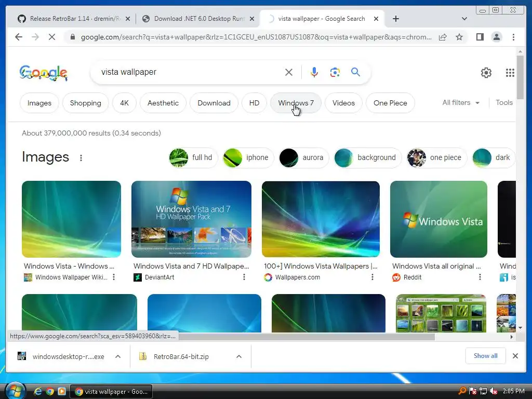The width and height of the screenshot is (532, 399).
Task: Open the Wallpapers.com aurora image
Action: pos(321,219)
